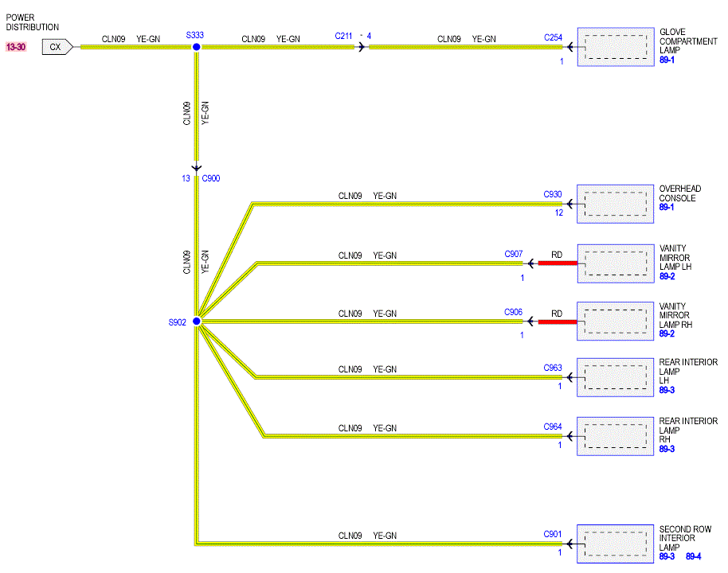
Task: Open the C964 connector label
Action: click(x=553, y=427)
